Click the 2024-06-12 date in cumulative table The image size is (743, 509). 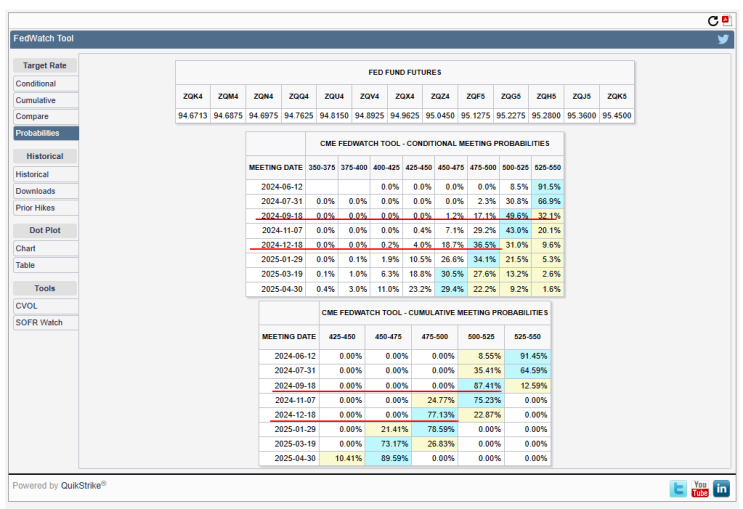tap(289, 356)
